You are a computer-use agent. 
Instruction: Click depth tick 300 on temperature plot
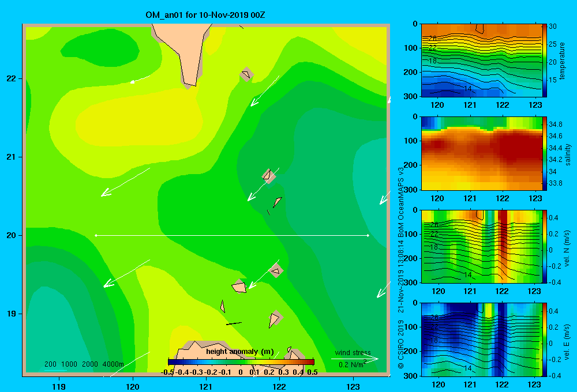[411, 96]
